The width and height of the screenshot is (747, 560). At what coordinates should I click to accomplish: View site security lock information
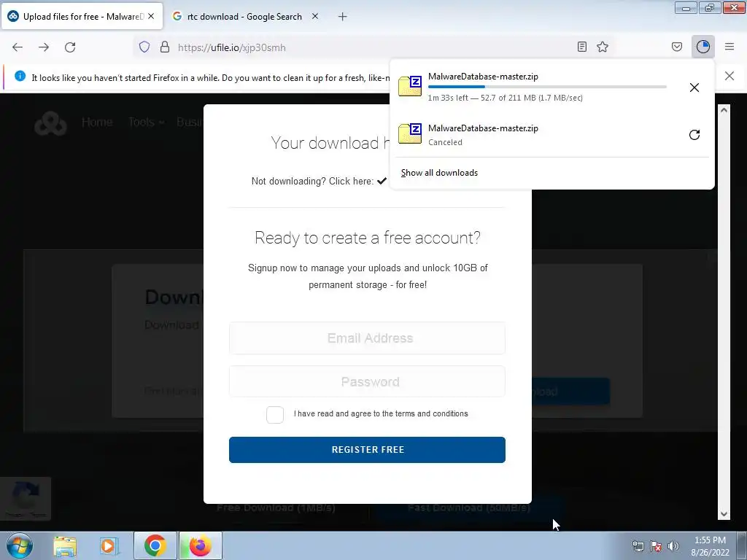(165, 47)
